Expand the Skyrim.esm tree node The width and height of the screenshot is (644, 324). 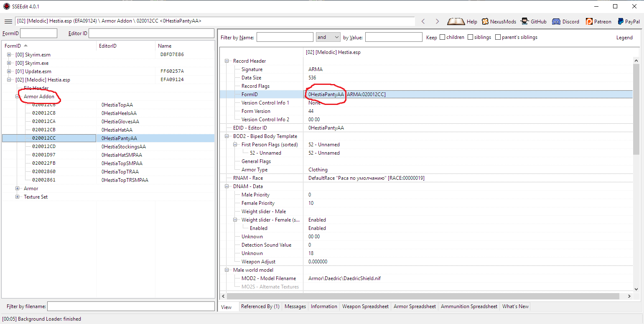pyautogui.click(x=9, y=55)
